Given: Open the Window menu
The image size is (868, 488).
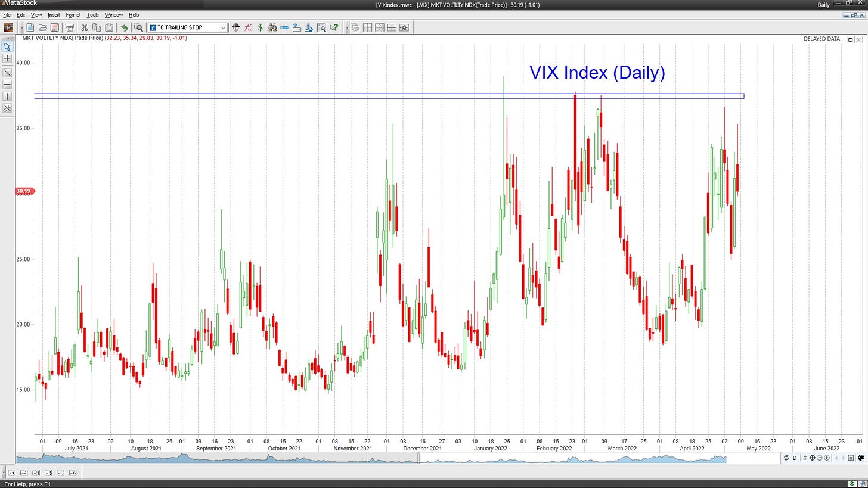Looking at the screenshot, I should [x=113, y=15].
